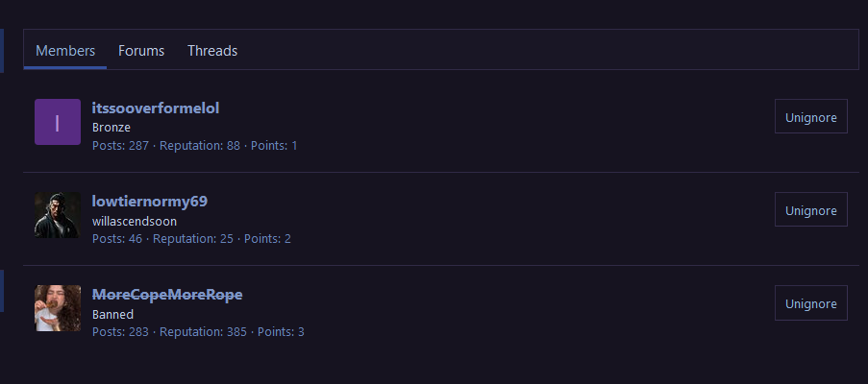868x384 pixels.
Task: Click the Posts: 46 stat
Action: (x=117, y=238)
